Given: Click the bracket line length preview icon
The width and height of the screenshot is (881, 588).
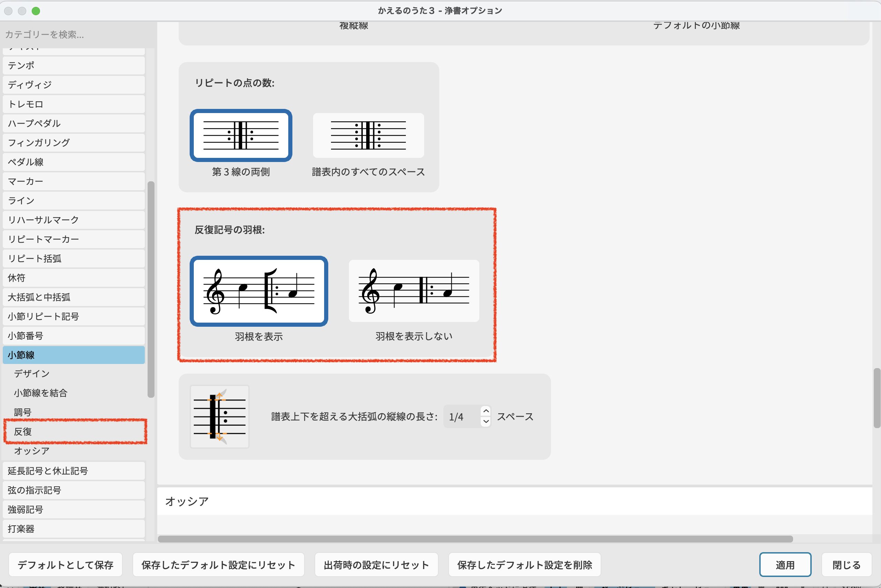Looking at the screenshot, I should (219, 417).
